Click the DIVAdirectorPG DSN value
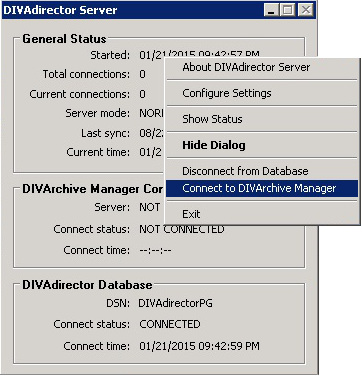 tap(175, 304)
